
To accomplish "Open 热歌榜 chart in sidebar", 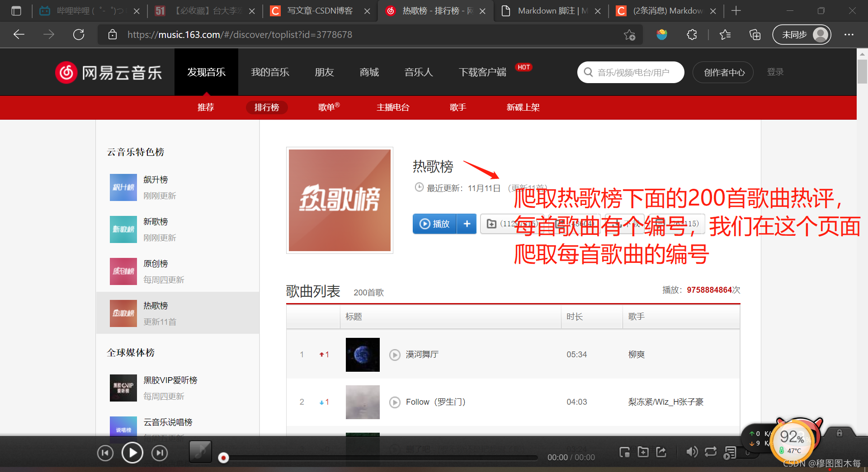I will coord(156,306).
